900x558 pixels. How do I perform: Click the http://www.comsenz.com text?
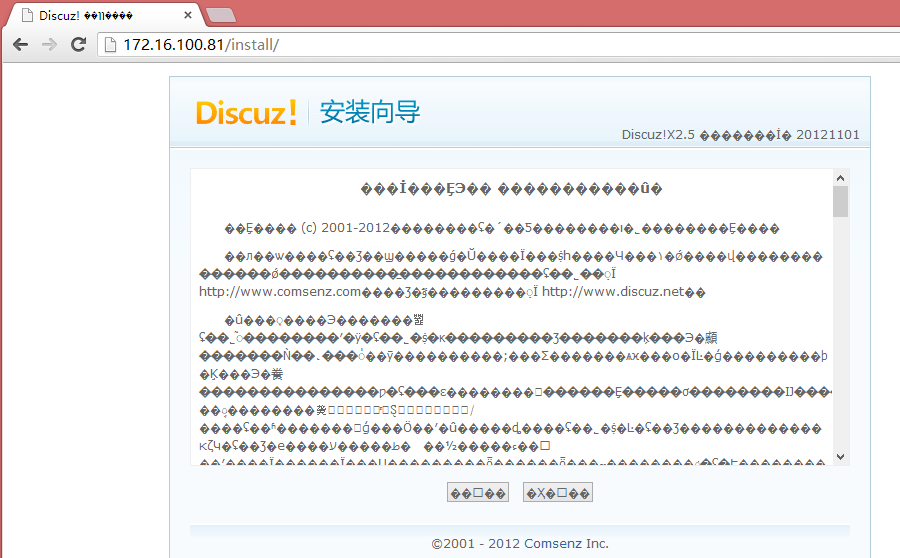(280, 292)
